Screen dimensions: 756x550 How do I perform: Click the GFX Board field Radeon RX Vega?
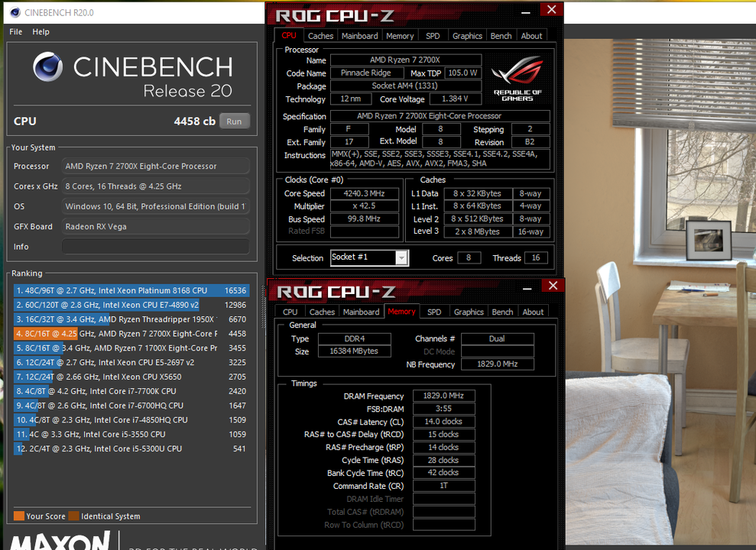[156, 227]
